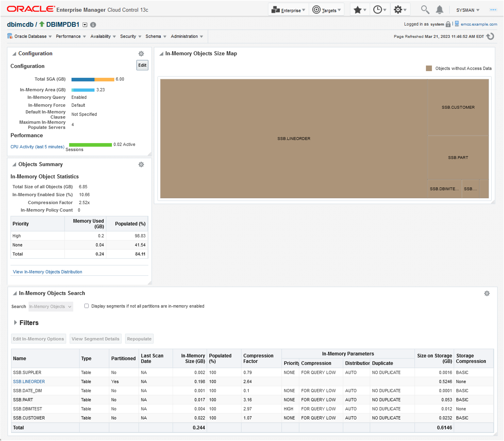
Task: Click the Configuration Edit button
Action: (142, 65)
